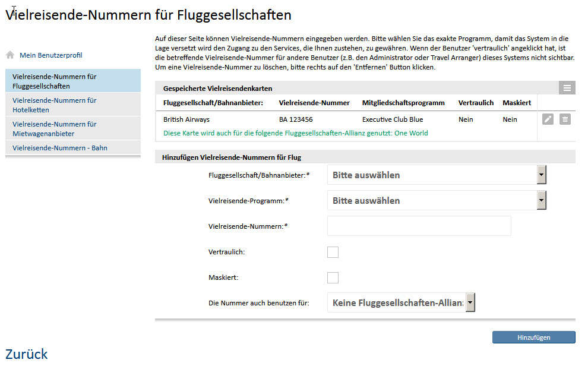
Task: Click the One World alliance notice text
Action: pos(296,133)
